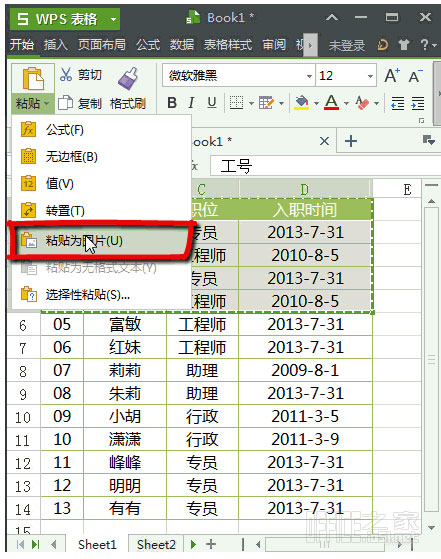
Task: Toggle Italic formatting
Action: (191, 103)
